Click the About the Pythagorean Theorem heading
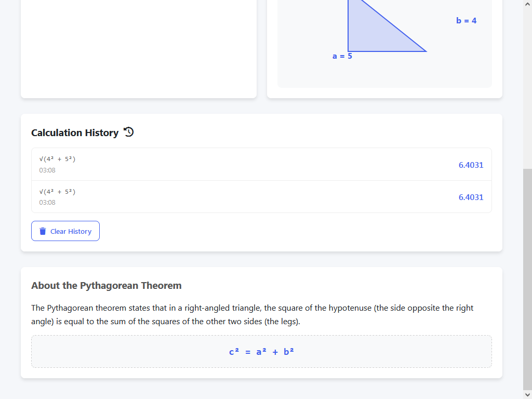 tap(107, 286)
